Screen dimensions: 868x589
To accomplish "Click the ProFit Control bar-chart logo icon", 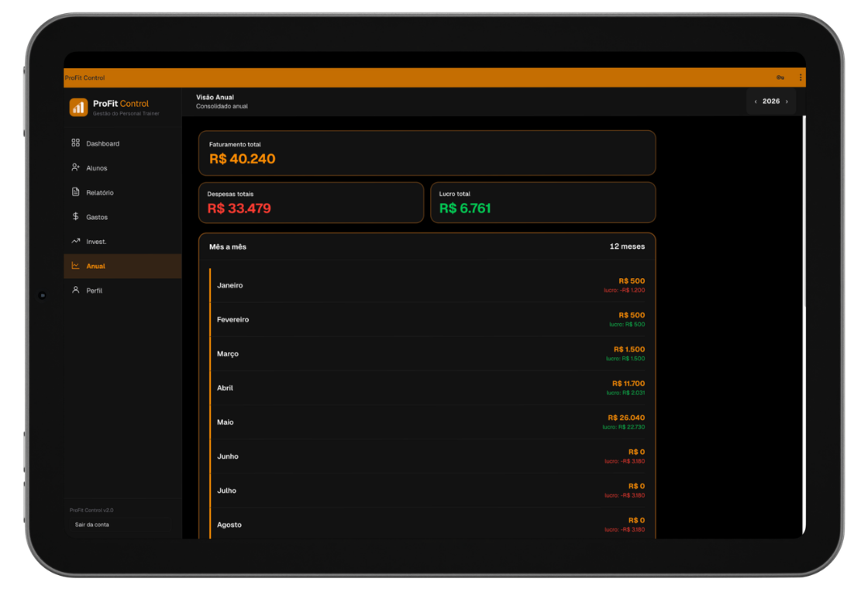I will pos(78,107).
